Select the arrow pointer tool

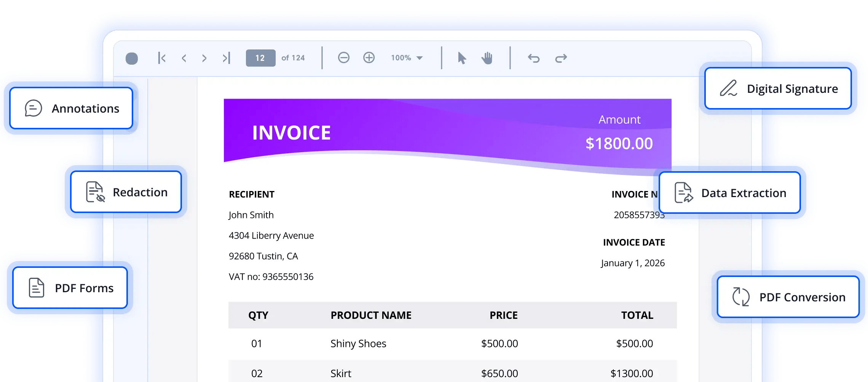click(x=461, y=58)
